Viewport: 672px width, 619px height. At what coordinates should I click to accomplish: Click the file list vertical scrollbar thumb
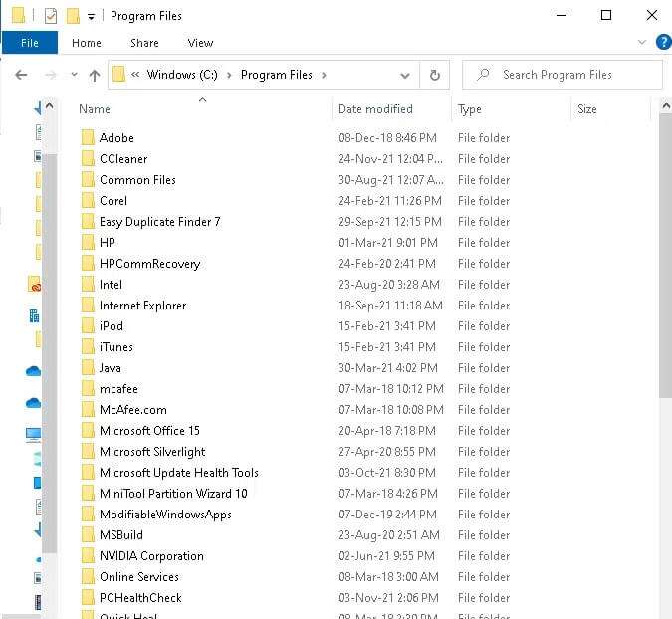coord(666,257)
